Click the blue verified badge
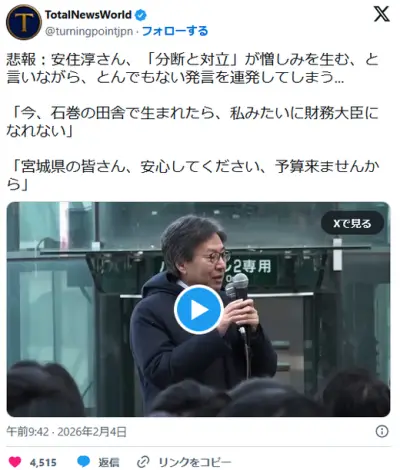This screenshot has height=470, width=400. pos(141,15)
